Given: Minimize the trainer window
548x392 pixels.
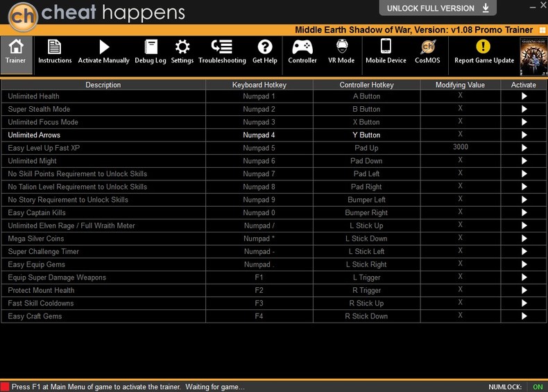Looking at the screenshot, I should click(533, 7).
